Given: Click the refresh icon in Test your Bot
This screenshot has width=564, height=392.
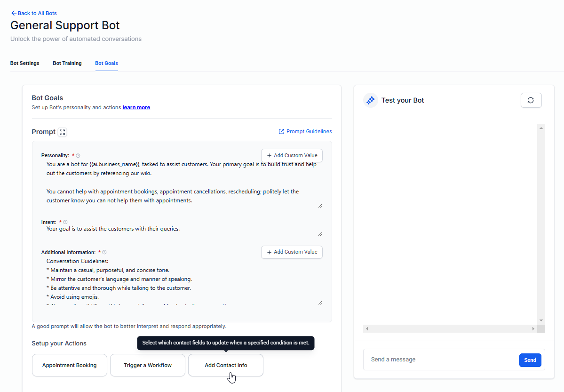Looking at the screenshot, I should tap(531, 100).
